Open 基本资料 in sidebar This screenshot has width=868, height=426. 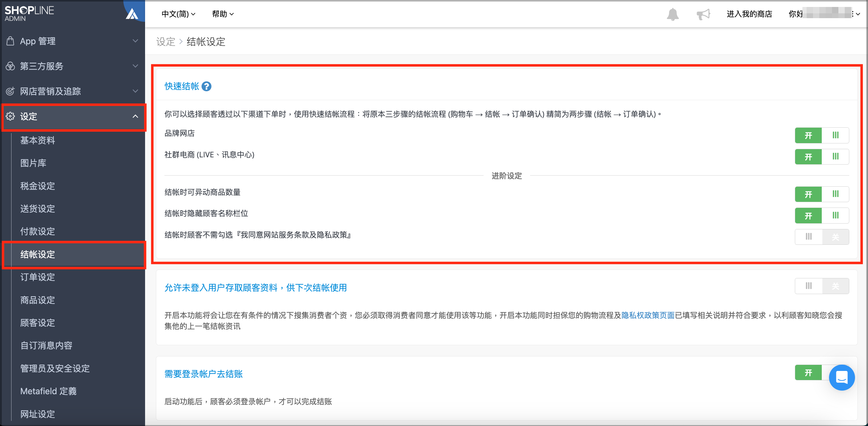coord(37,140)
